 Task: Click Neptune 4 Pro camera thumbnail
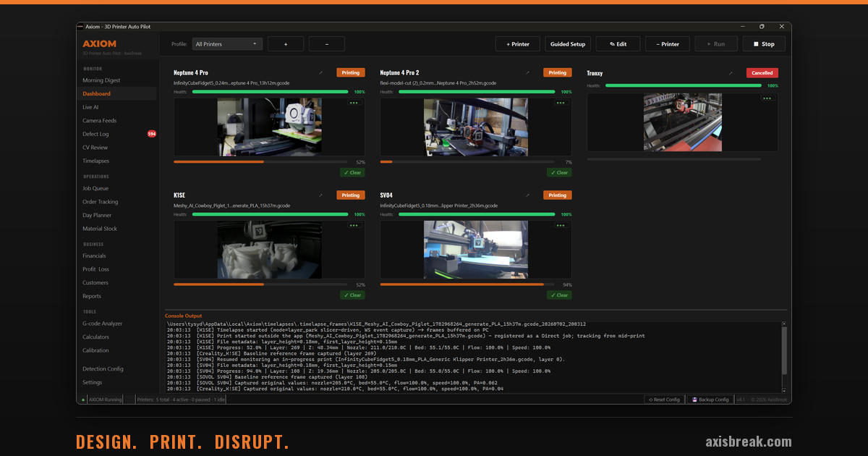pyautogui.click(x=269, y=127)
